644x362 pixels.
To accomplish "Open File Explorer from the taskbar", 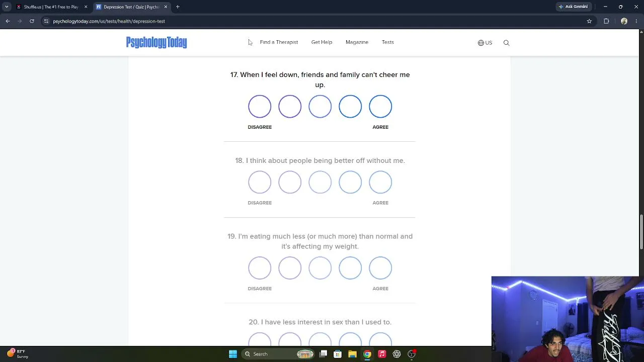I will click(352, 354).
